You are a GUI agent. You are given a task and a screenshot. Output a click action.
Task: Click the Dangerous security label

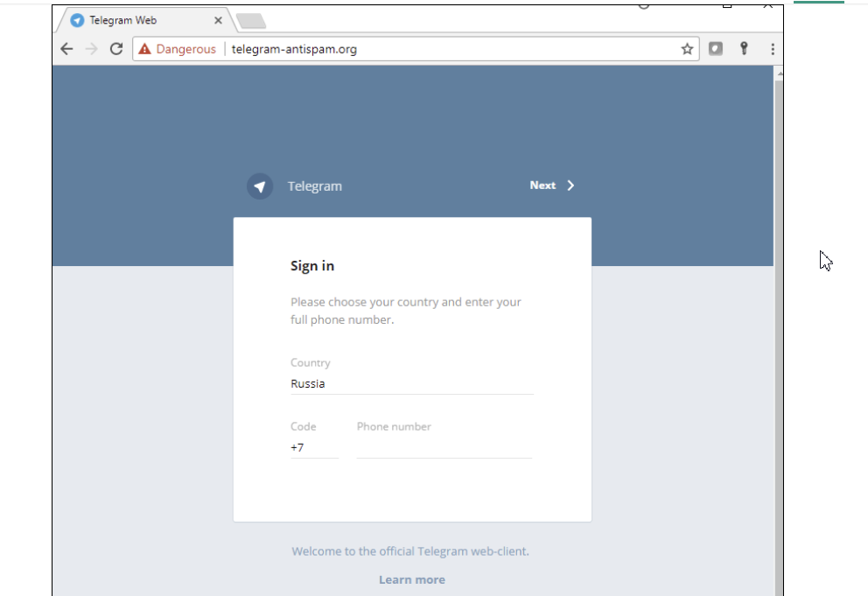[x=186, y=49]
